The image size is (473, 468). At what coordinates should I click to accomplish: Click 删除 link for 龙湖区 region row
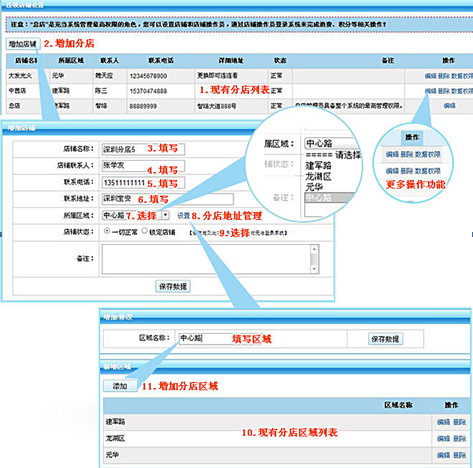460,438
